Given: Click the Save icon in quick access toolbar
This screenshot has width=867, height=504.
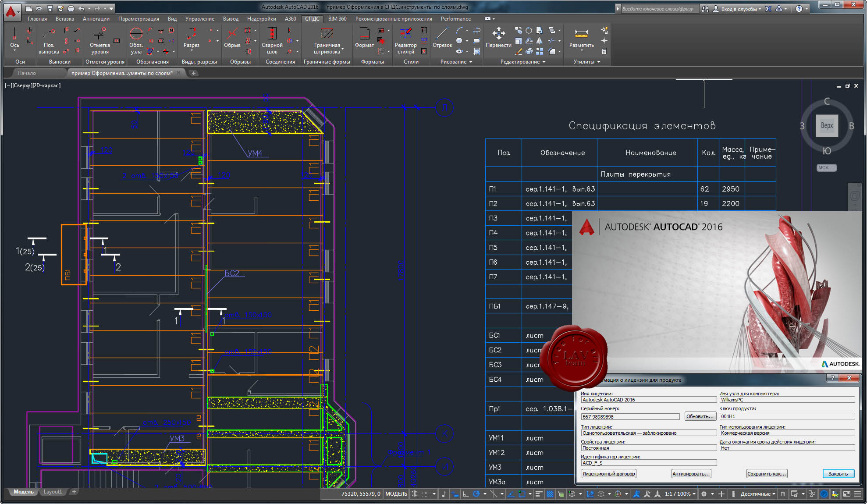Looking at the screenshot, I should point(50,8).
